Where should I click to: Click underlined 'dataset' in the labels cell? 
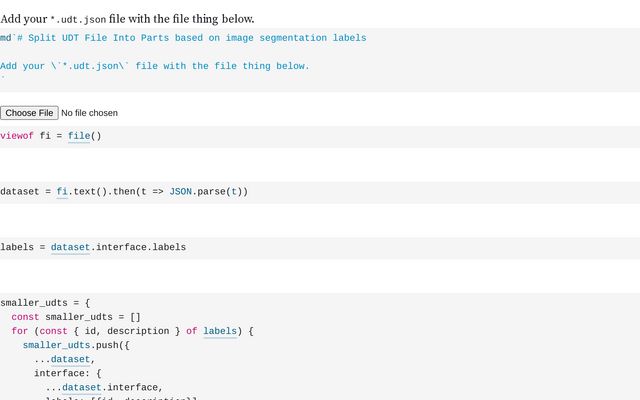coord(71,247)
